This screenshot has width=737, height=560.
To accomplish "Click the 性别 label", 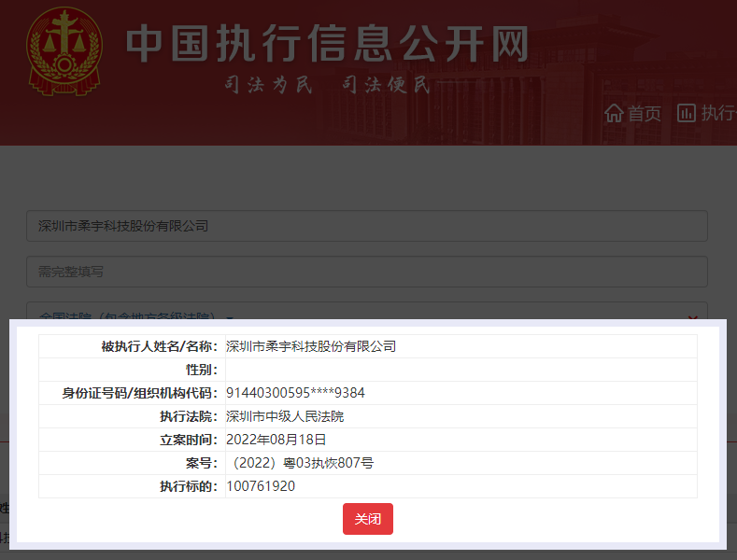I will (x=202, y=370).
